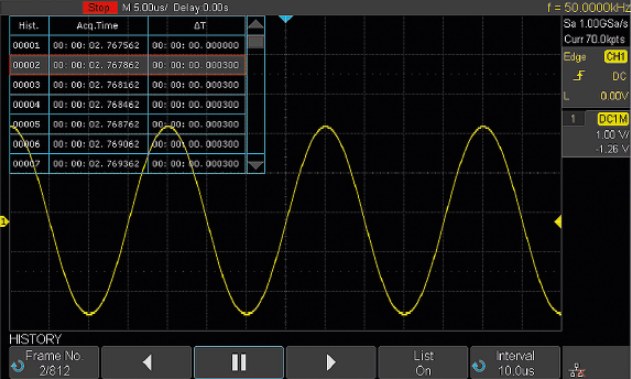Click the Edge trigger type label

575,57
